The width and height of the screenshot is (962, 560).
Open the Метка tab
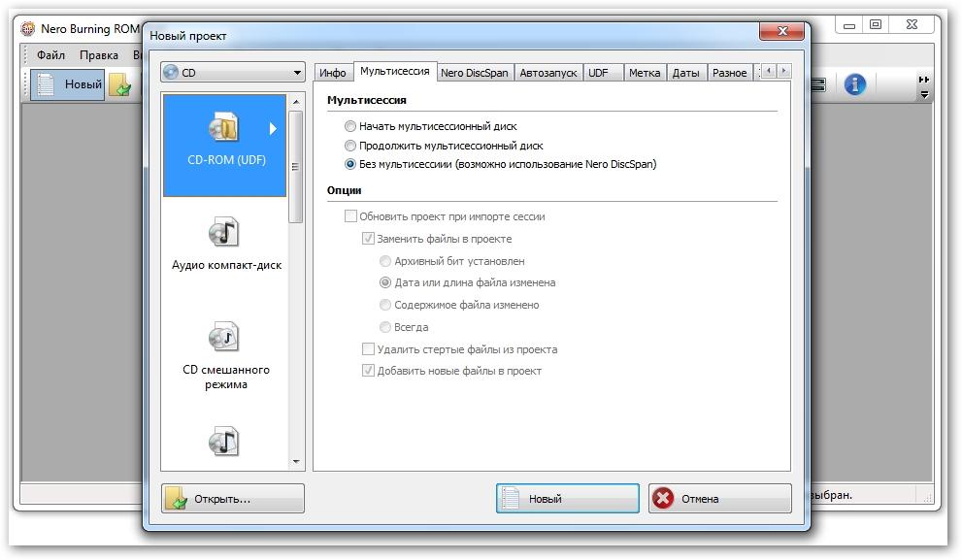click(645, 73)
